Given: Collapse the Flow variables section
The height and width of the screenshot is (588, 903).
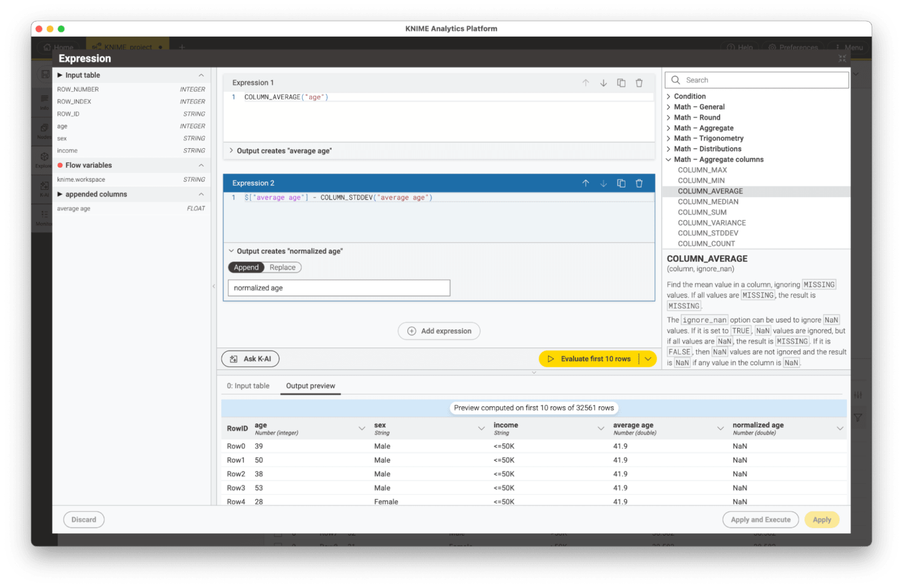Looking at the screenshot, I should [x=201, y=165].
